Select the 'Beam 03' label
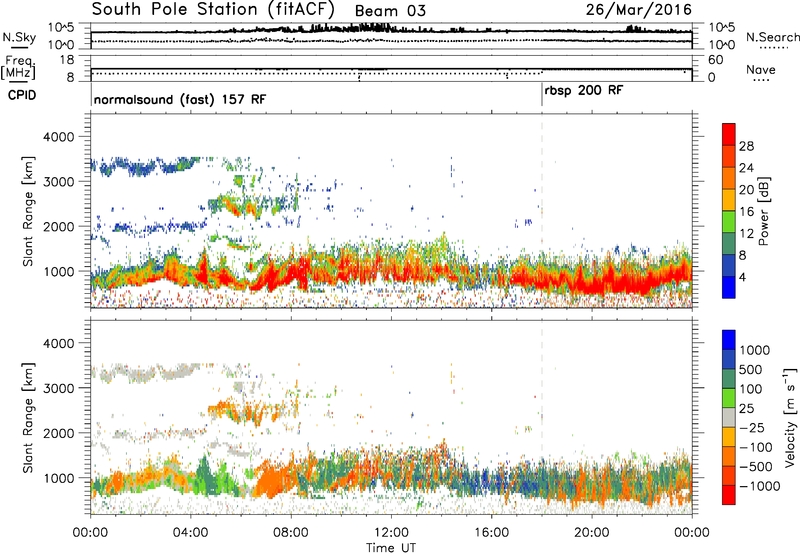Screen dimensions: 800x554 pos(390,11)
